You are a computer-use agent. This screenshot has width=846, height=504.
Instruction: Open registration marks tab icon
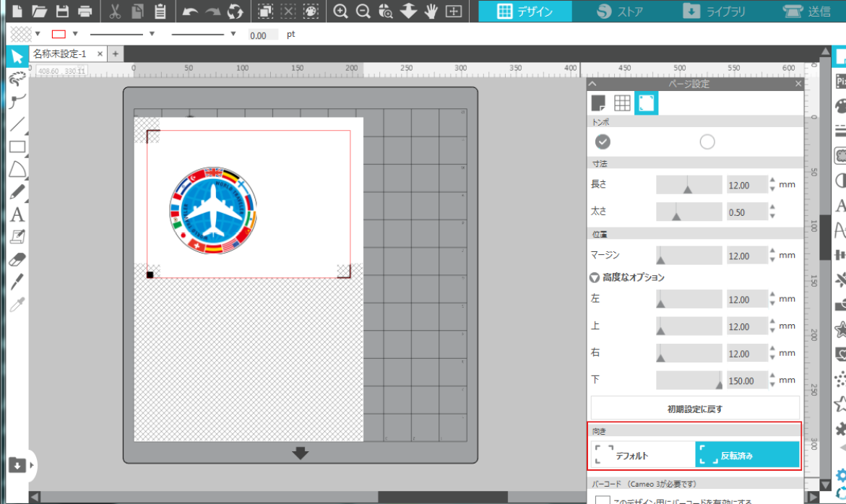coord(647,103)
